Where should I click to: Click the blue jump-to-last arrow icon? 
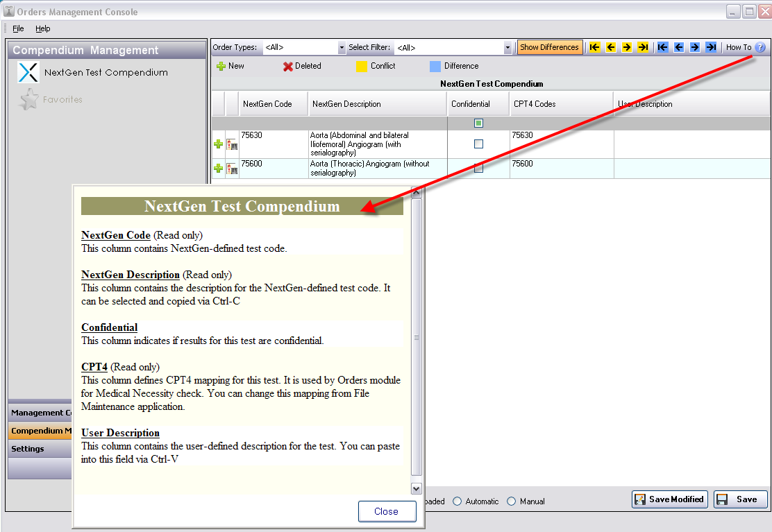pos(711,47)
